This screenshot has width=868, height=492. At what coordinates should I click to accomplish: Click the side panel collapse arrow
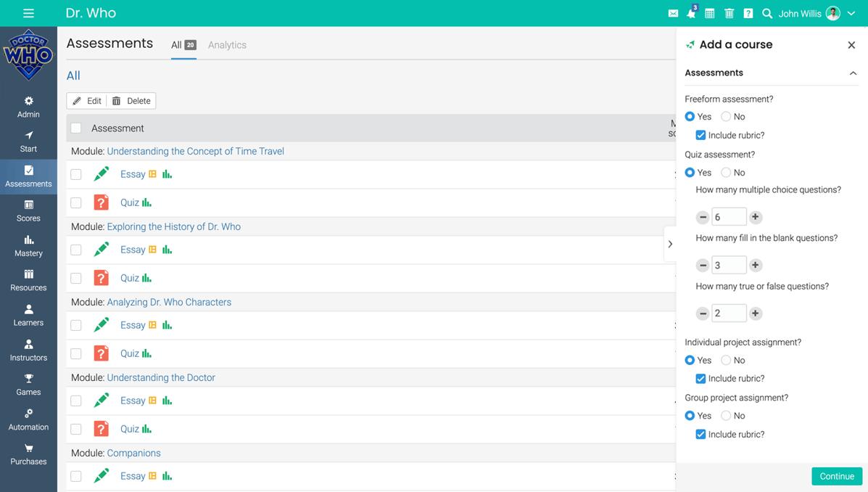[670, 244]
